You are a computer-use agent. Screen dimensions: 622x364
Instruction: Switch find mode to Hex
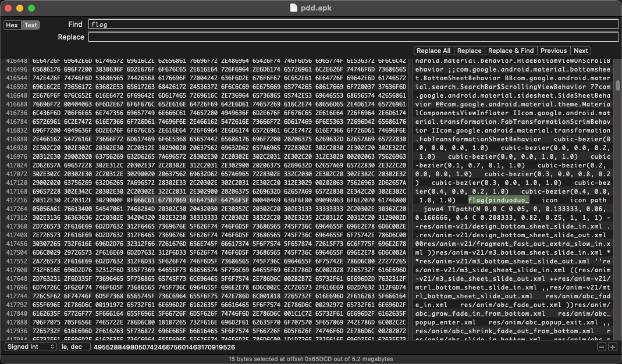pyautogui.click(x=12, y=25)
